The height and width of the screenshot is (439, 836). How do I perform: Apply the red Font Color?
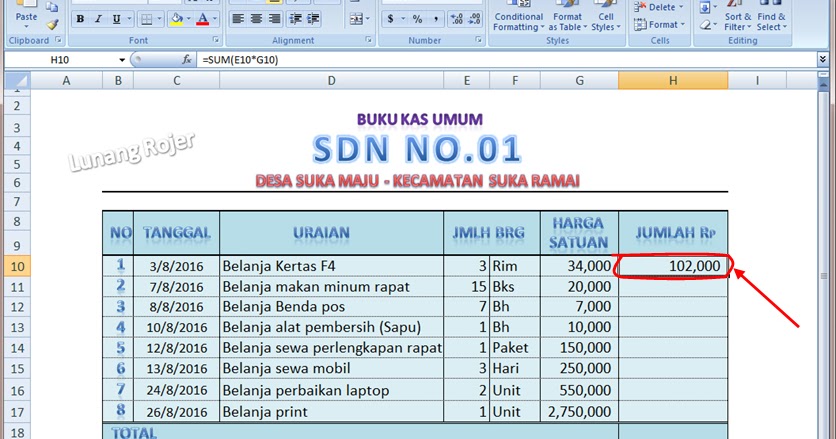[x=203, y=19]
